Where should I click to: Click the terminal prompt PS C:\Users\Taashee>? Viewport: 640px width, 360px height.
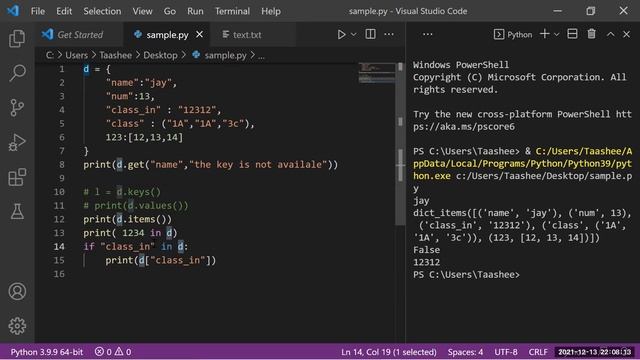466,275
